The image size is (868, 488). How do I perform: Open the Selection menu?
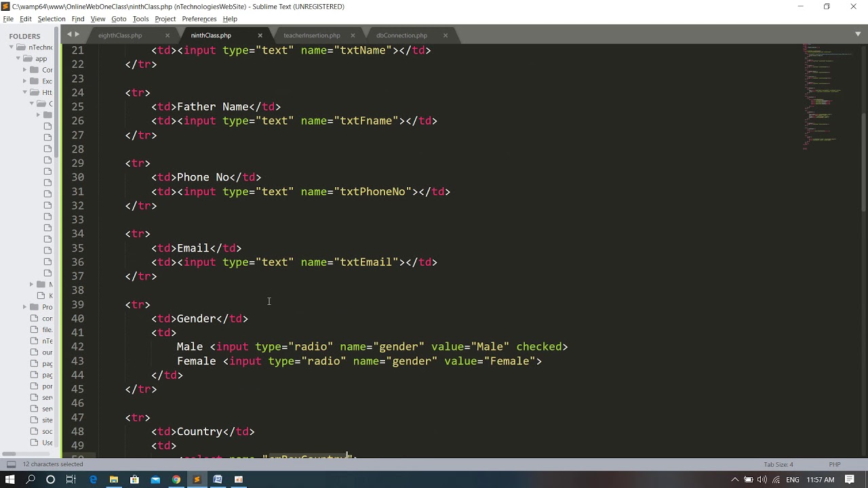(52, 19)
